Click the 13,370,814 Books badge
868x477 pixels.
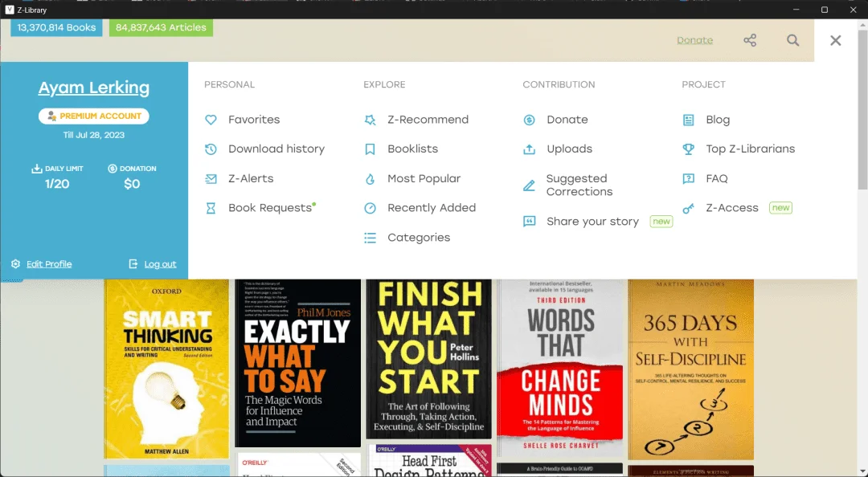[x=56, y=27]
